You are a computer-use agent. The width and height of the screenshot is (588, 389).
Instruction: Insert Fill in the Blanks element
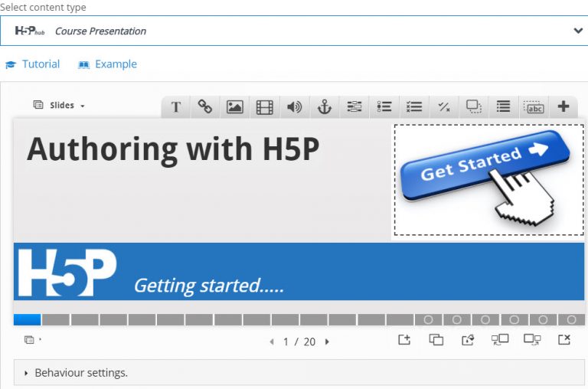click(x=354, y=107)
